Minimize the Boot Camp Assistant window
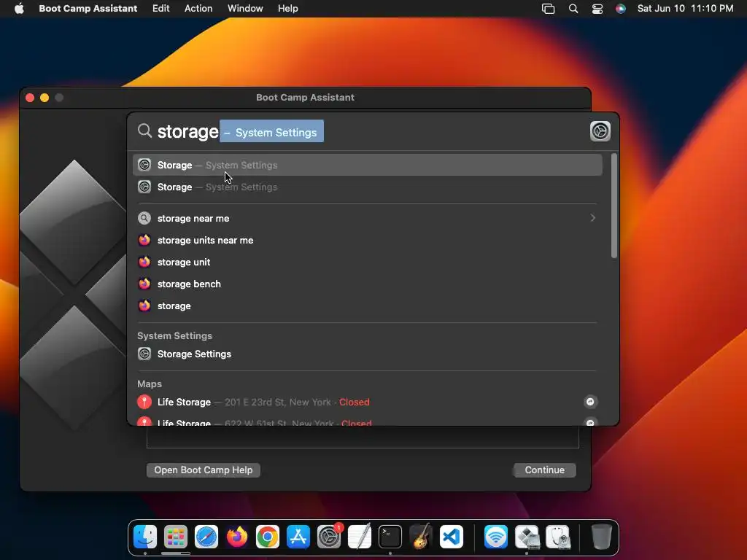Viewport: 747px width, 560px height. click(44, 98)
